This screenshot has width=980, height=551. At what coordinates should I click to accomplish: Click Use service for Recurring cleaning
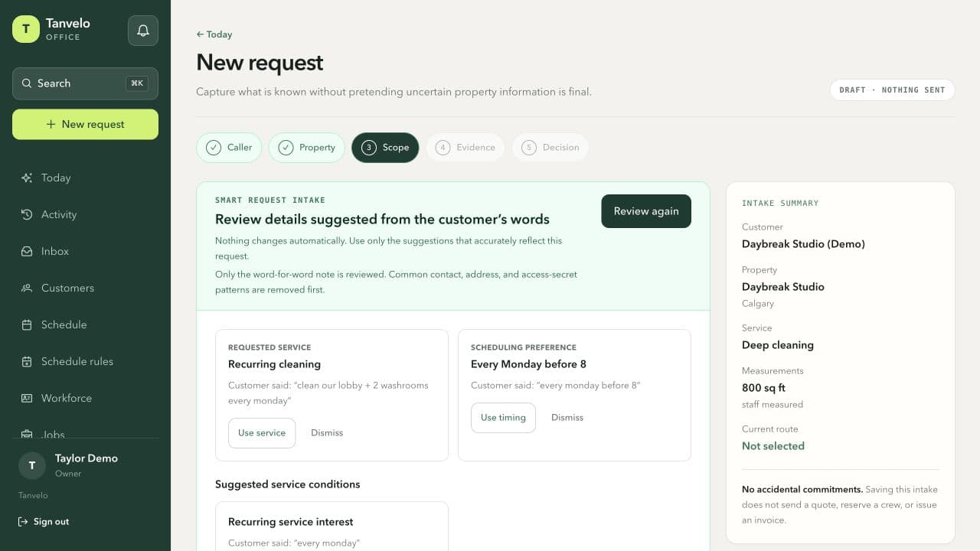point(262,433)
